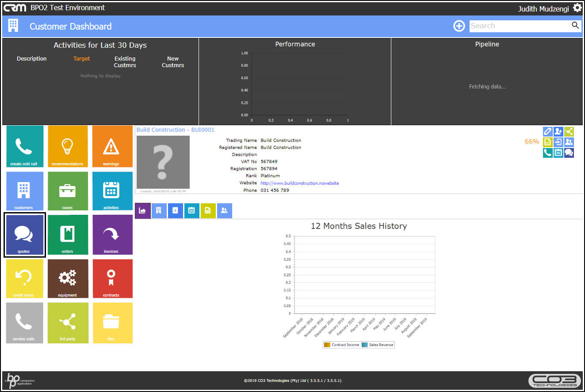Image resolution: width=585 pixels, height=392 pixels.
Task: Open the create cold call tile
Action: pos(25,147)
